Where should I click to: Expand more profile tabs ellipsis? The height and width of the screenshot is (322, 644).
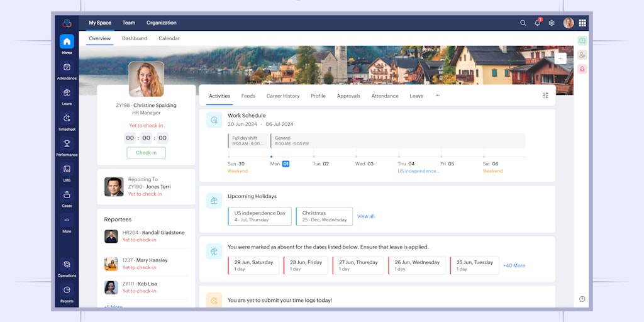438,96
